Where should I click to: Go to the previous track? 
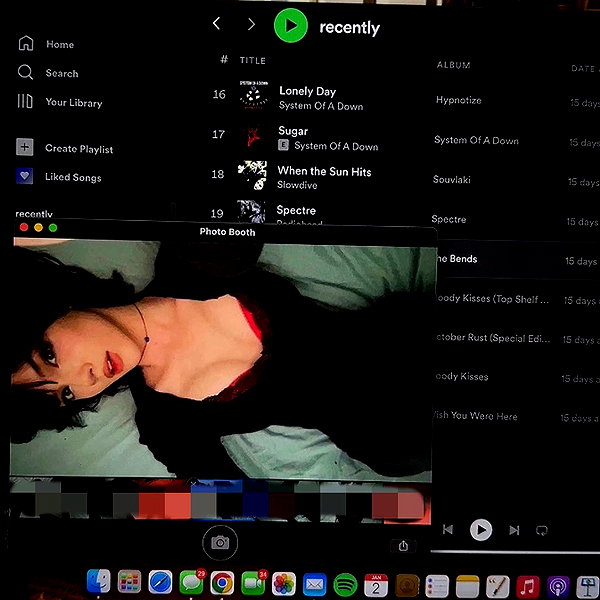(448, 530)
